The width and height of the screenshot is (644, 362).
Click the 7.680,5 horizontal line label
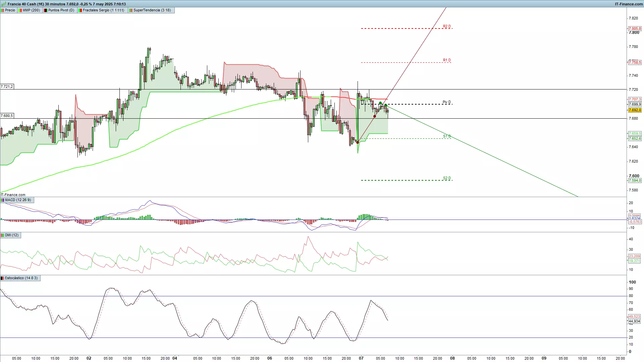(x=7, y=116)
